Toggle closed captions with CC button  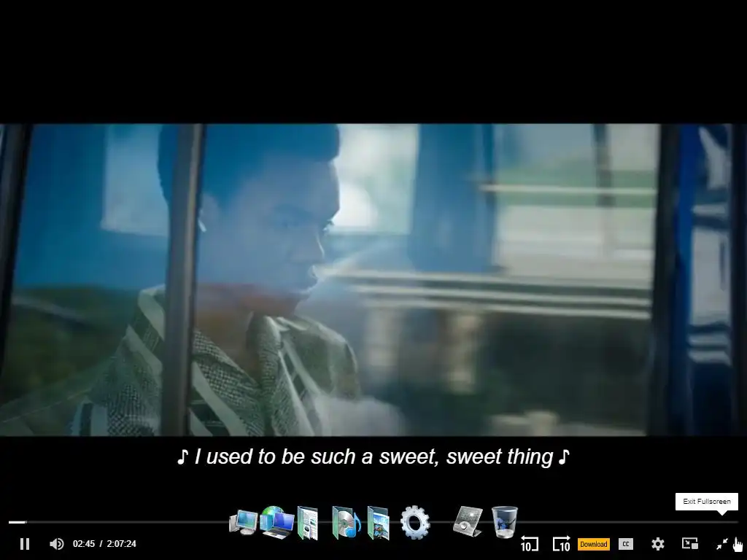625,544
